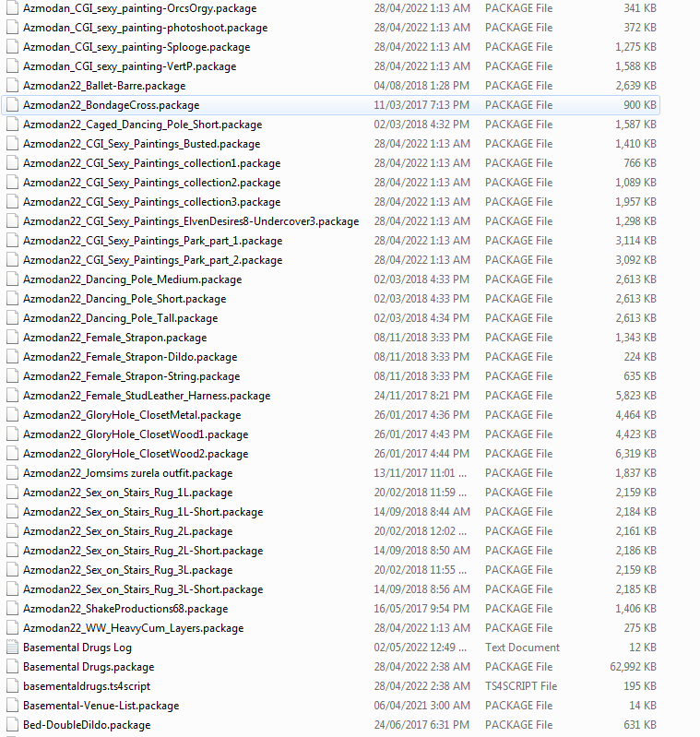Click the icon of Azmodan22_CGI_Sexy_Paintings_collection3.package
This screenshot has height=737, width=700.
(x=13, y=202)
